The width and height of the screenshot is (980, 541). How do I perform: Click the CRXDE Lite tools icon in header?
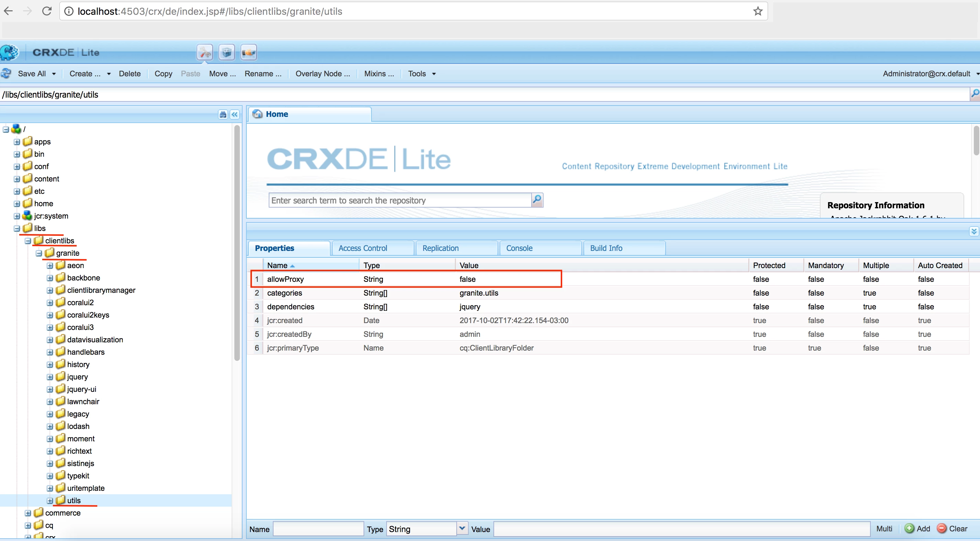click(205, 52)
